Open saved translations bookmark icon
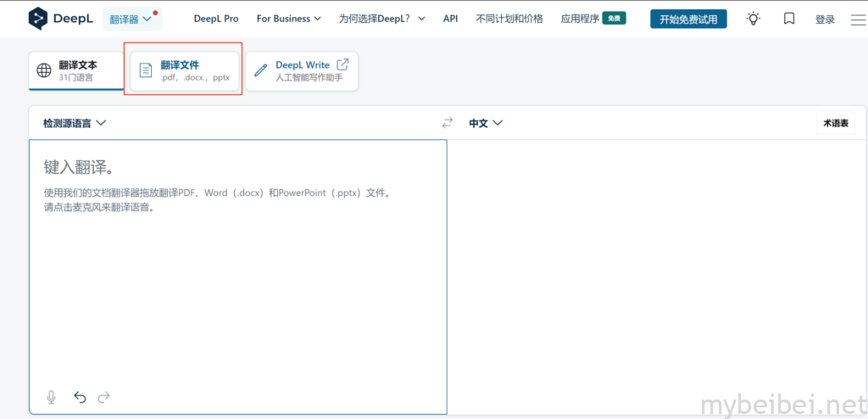 pyautogui.click(x=789, y=19)
